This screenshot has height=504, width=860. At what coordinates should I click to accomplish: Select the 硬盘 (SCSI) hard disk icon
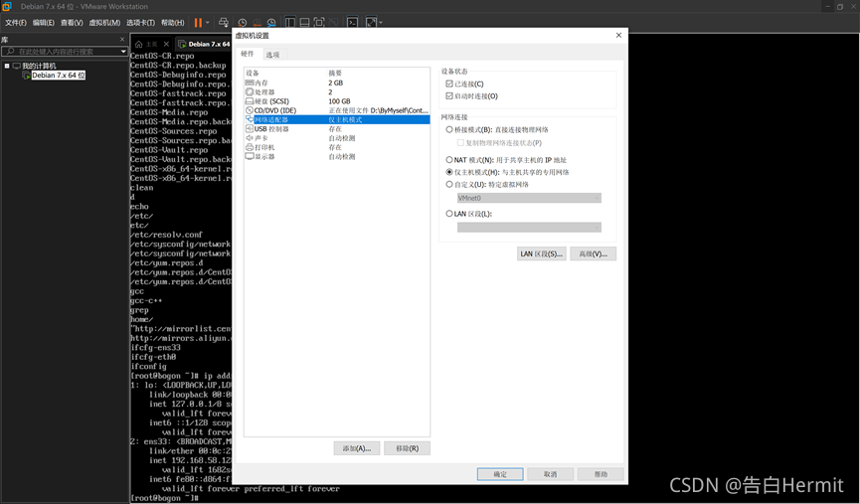[x=250, y=101]
